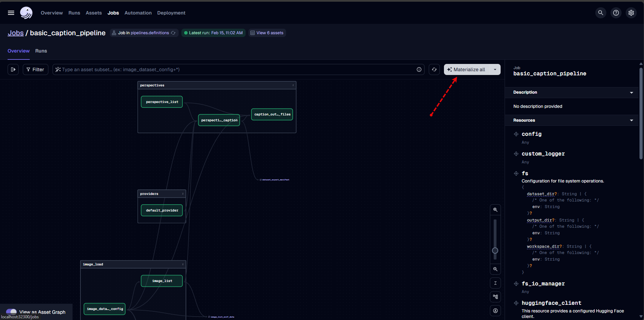Screen dimensions: 644x320
Task: Click the output_dir config key
Action: [539, 220]
